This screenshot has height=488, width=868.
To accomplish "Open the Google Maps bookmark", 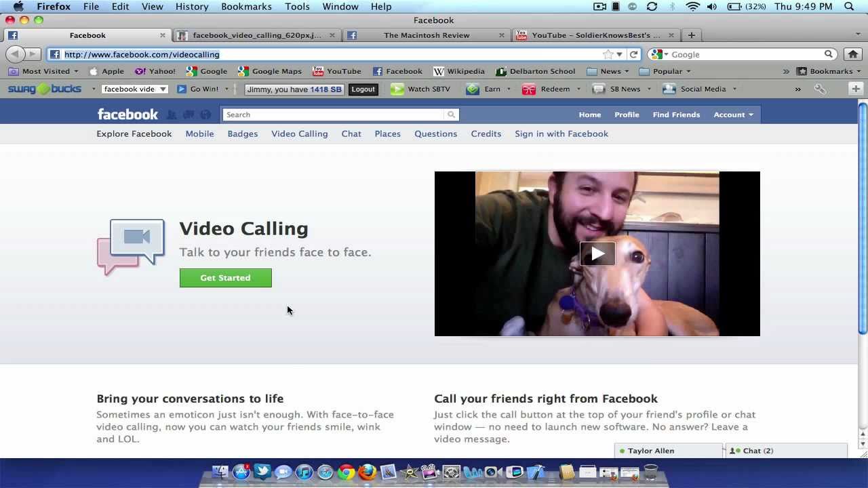I will [x=270, y=71].
